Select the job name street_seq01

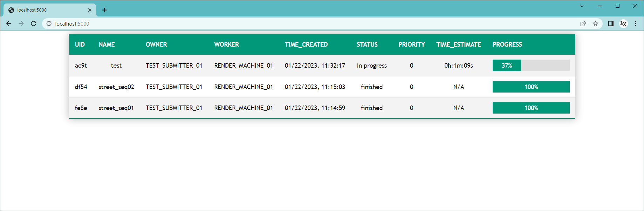[116, 108]
